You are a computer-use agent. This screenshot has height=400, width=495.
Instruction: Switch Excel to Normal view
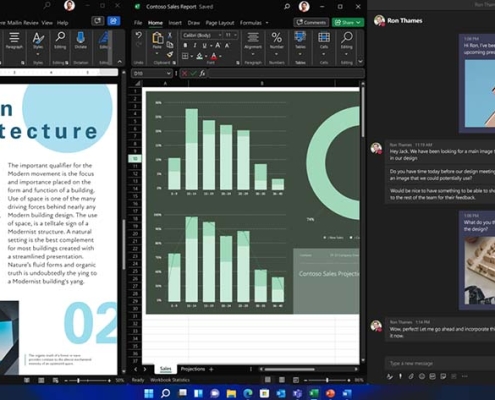(268, 380)
